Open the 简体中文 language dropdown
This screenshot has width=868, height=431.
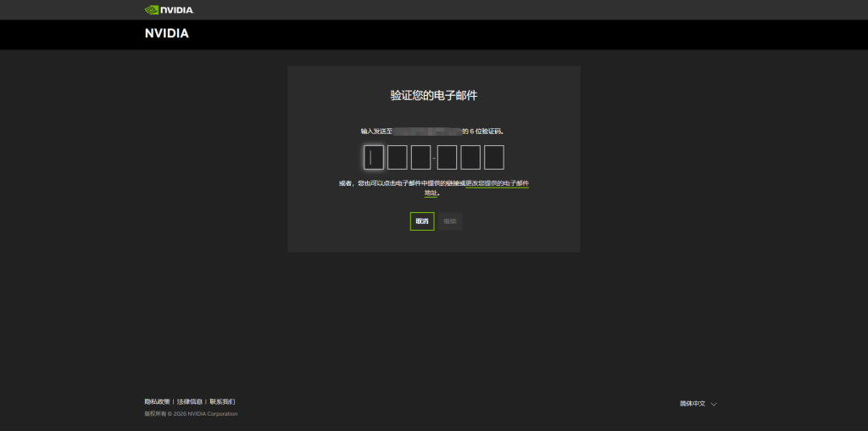(x=698, y=404)
